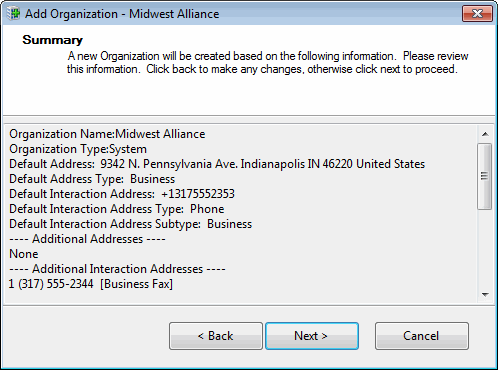
Task: Go back with the Back button
Action: 216,336
